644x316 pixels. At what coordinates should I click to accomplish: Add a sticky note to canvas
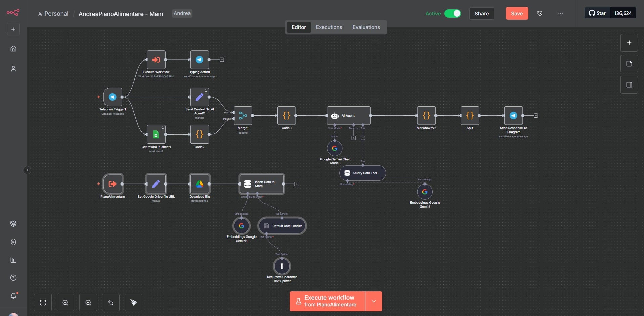629,64
